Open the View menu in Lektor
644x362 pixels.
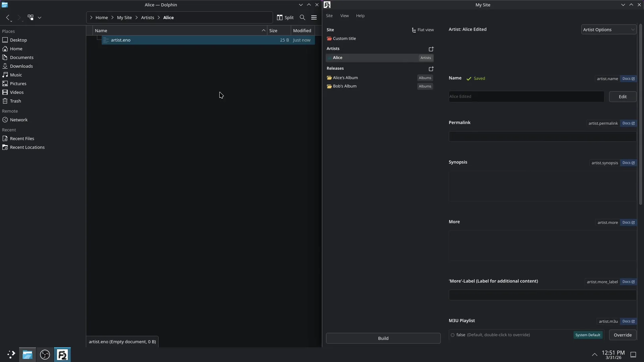344,15
